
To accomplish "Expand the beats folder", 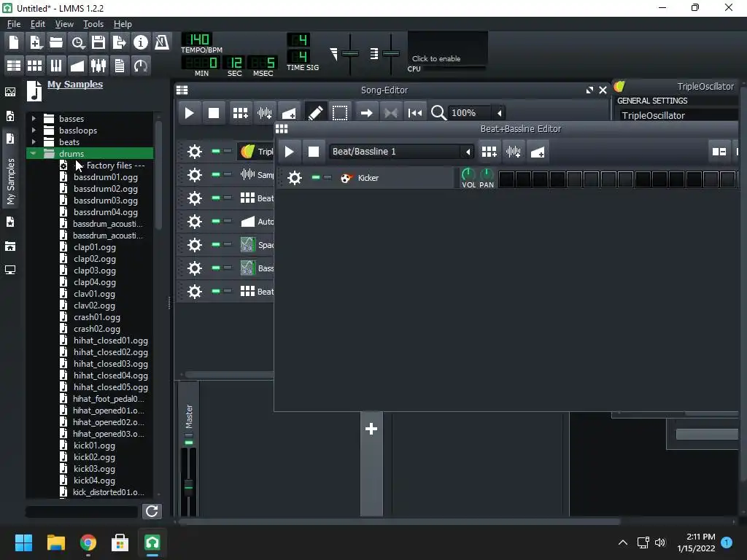I will tap(34, 141).
